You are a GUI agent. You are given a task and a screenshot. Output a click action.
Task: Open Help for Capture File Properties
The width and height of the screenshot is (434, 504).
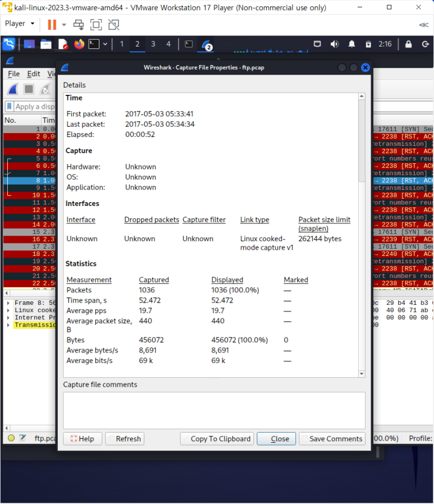(83, 439)
